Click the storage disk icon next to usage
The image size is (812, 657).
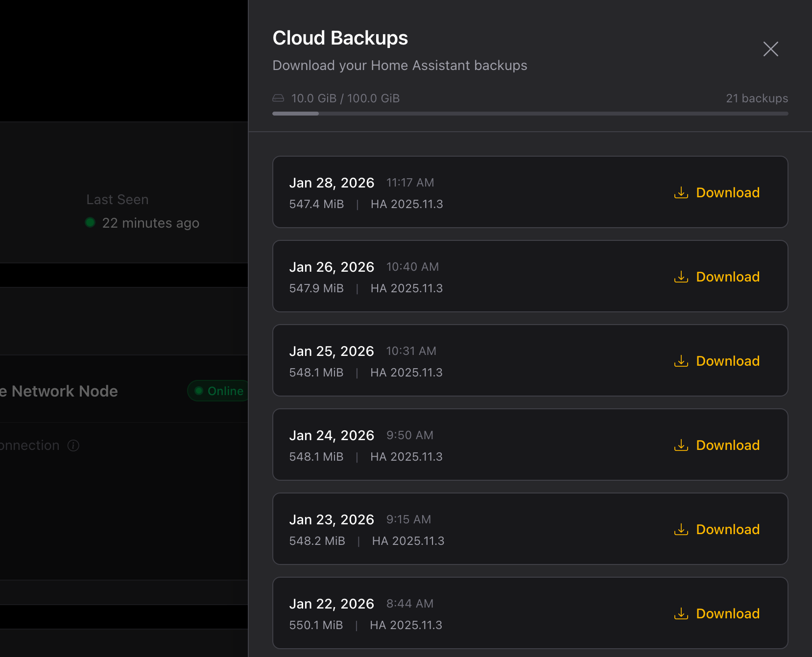(278, 98)
